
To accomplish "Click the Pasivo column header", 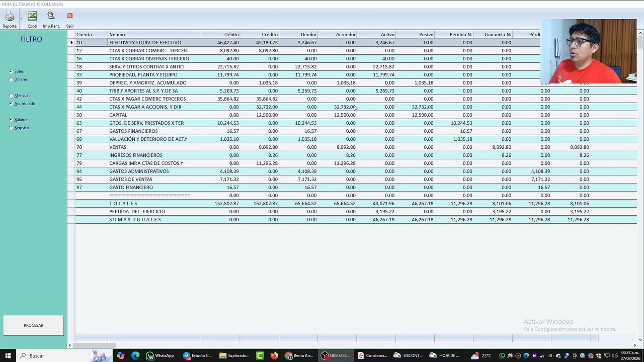I will click(415, 35).
